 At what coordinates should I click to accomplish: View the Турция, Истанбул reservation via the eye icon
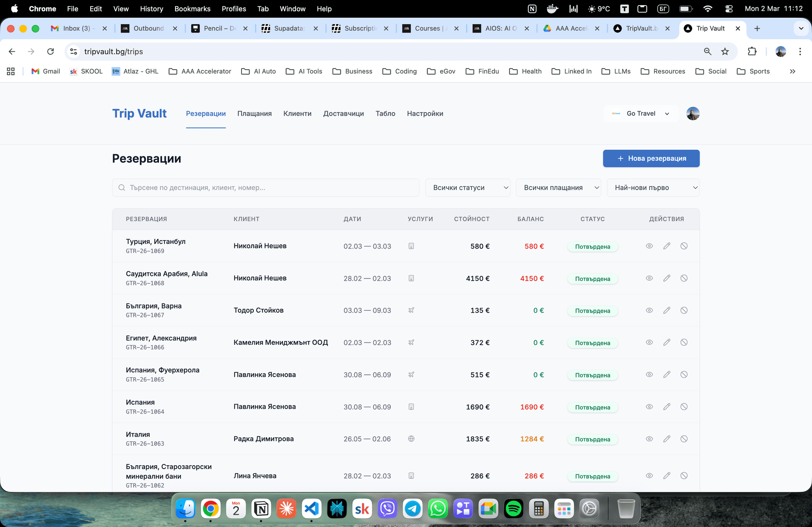point(649,246)
